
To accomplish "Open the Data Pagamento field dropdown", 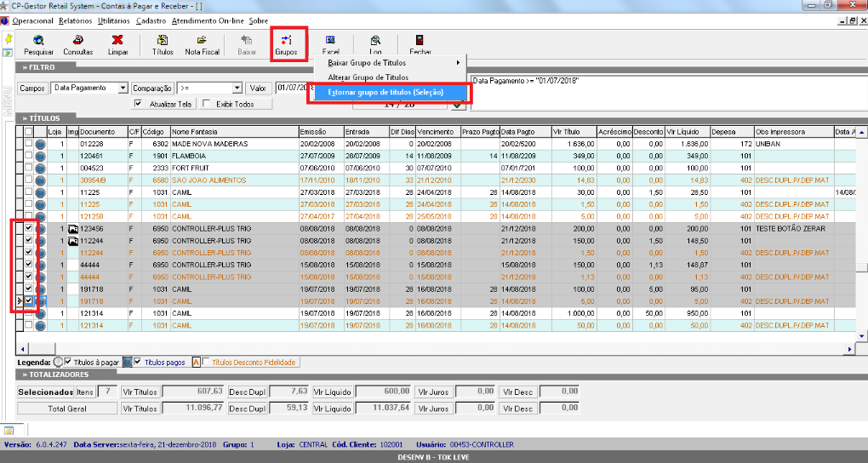I will (x=123, y=88).
